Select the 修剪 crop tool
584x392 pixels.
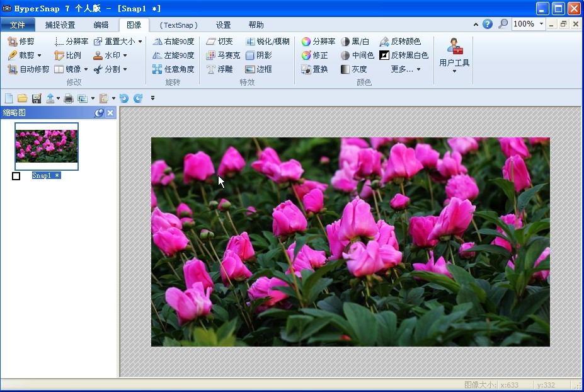(x=21, y=42)
